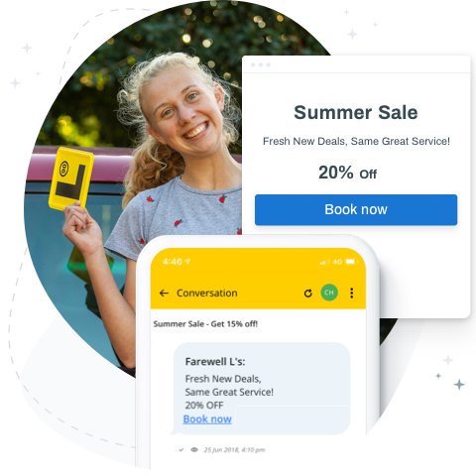476x476 pixels.
Task: Click Summer Sale - Get 15% off subject line
Action: 205,324
